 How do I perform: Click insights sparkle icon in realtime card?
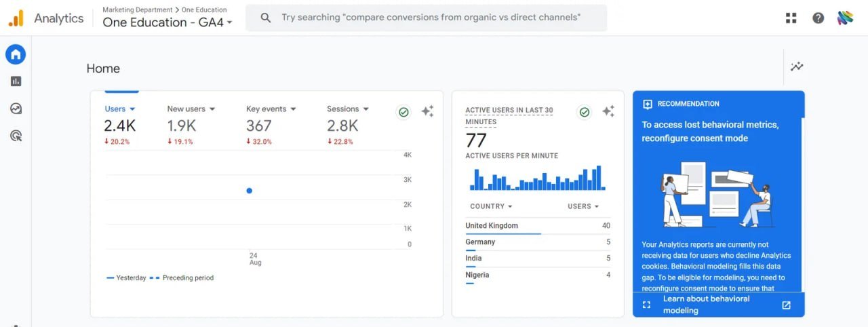click(x=608, y=111)
